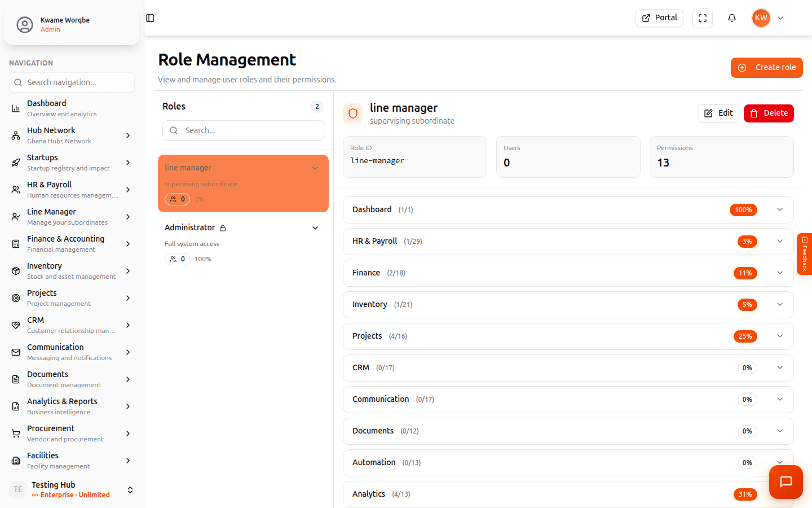Expand the Dashboard permissions group

[x=780, y=209]
